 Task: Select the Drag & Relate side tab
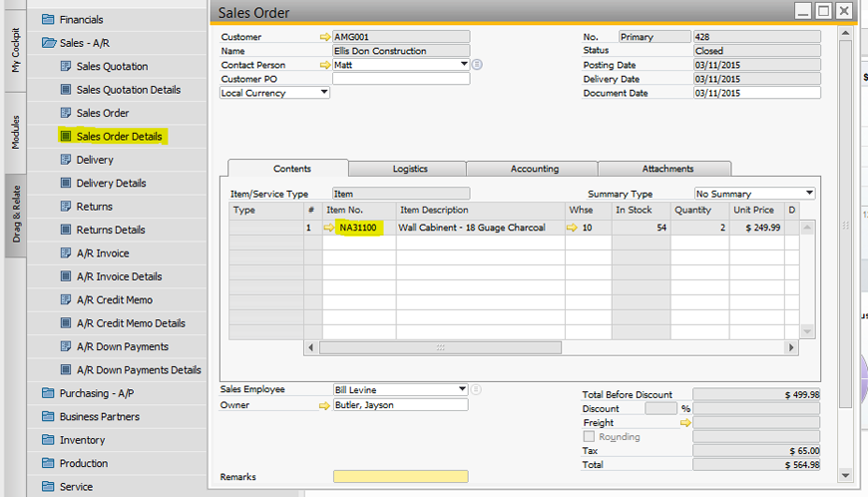[16, 215]
